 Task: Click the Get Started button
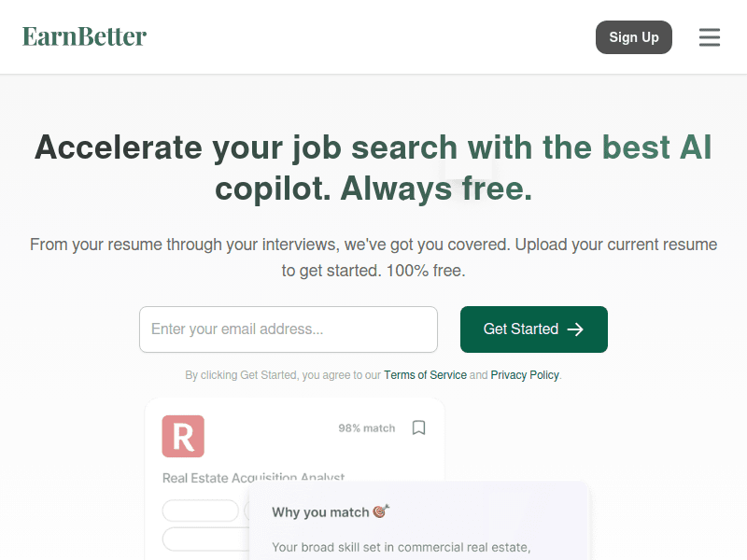(533, 329)
